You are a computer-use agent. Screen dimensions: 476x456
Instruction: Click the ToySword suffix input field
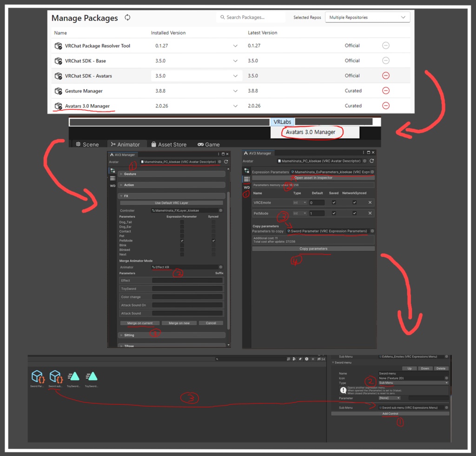tap(187, 289)
